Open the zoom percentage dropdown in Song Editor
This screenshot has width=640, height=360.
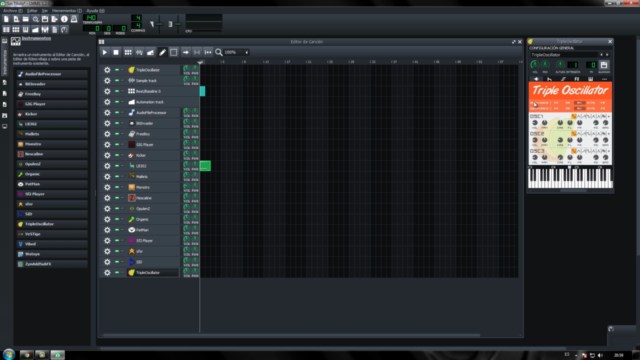coord(246,52)
